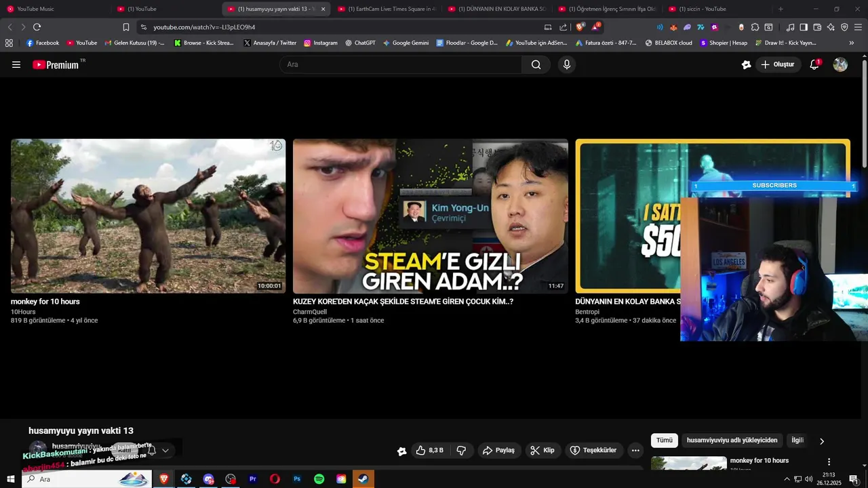The height and width of the screenshot is (488, 868).
Task: Switch to siccin - YouTube tab
Action: [719, 9]
